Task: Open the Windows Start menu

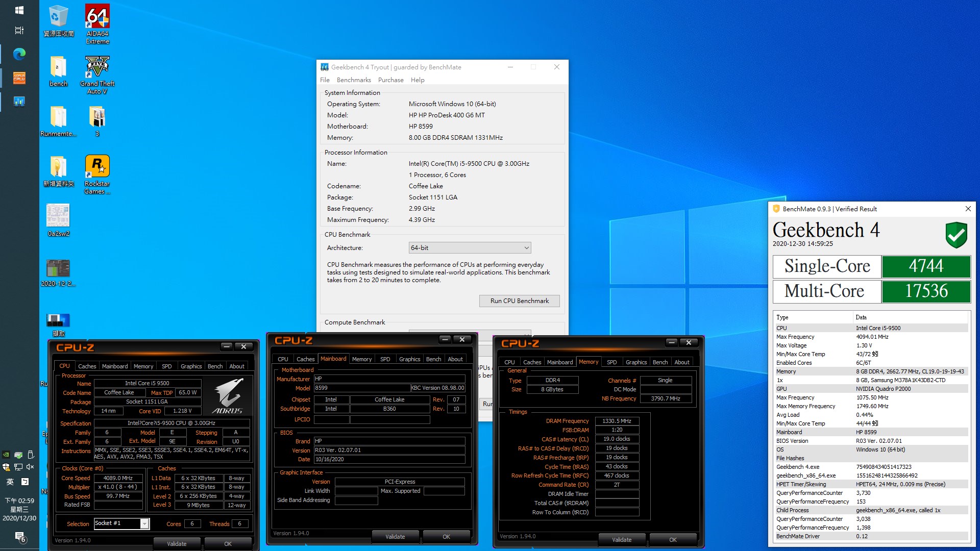Action: pos(19,10)
